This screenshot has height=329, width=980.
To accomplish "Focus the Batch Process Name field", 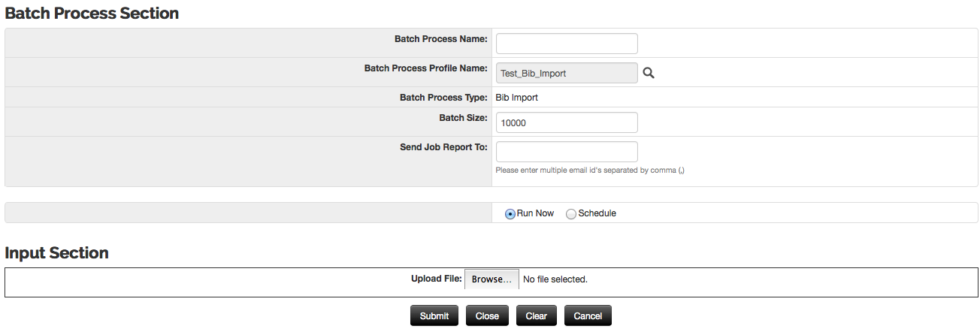I will (x=567, y=44).
